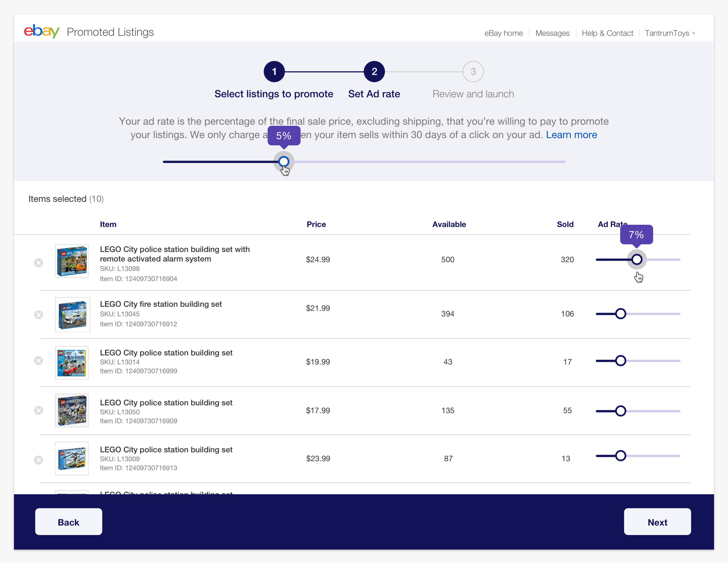Viewport: 728px width, 563px height.
Task: Click the Next button
Action: coord(657,522)
